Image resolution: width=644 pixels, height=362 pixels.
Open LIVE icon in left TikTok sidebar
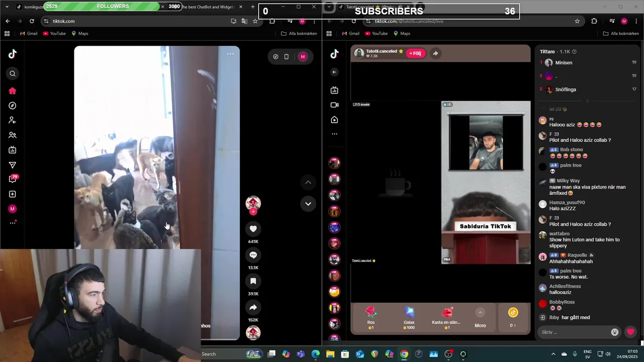13,150
